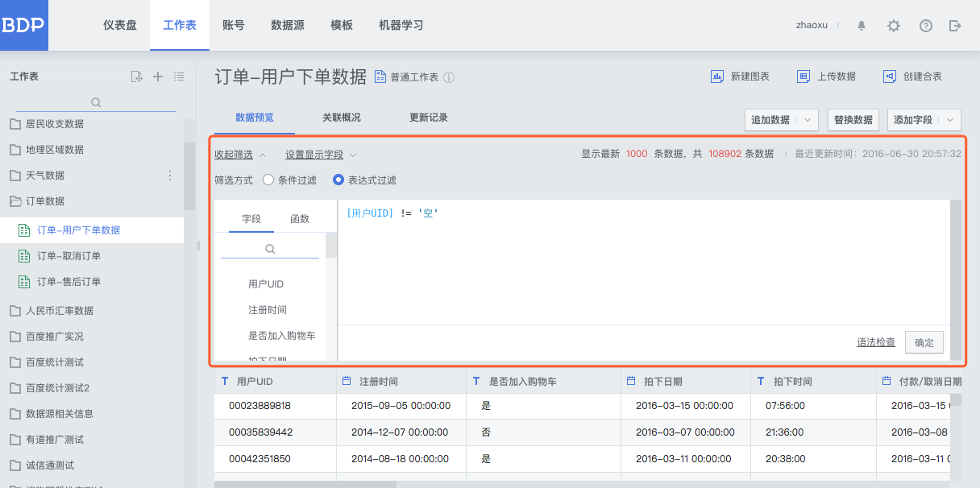Expand 设置显示字段 options

[x=321, y=155]
